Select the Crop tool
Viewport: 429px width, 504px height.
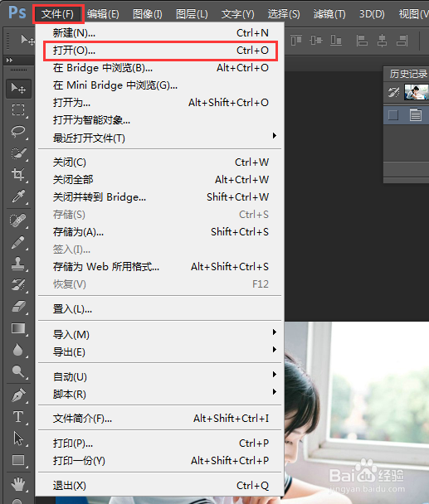18,175
